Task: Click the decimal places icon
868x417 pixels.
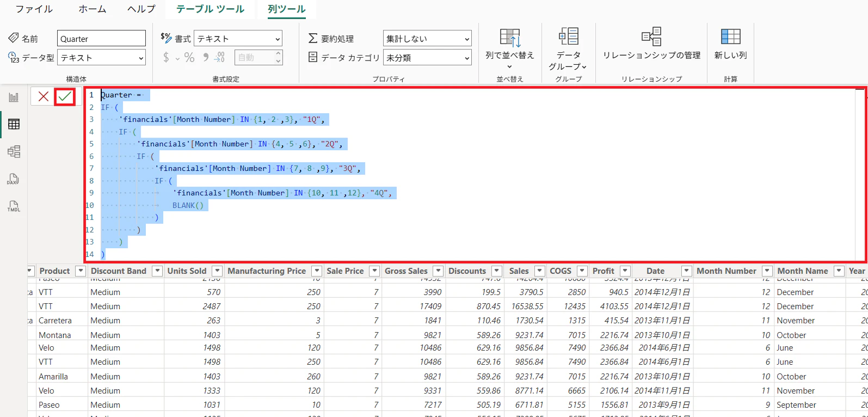Action: pyautogui.click(x=220, y=57)
